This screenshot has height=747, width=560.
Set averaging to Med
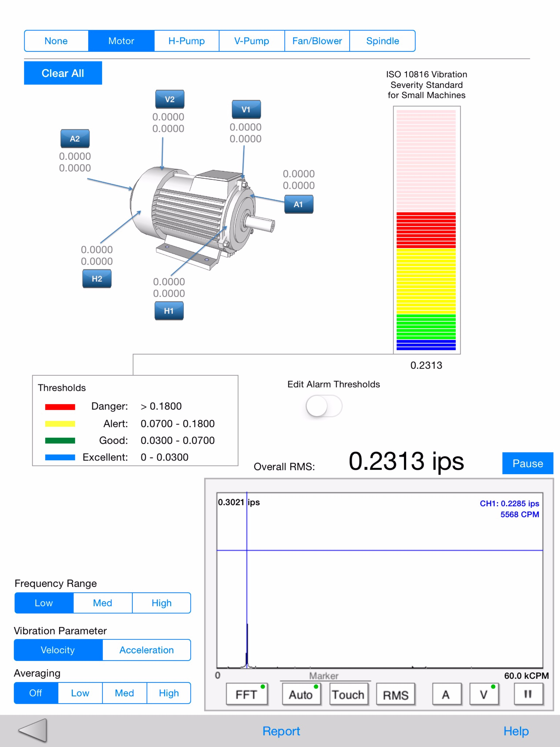tap(124, 693)
